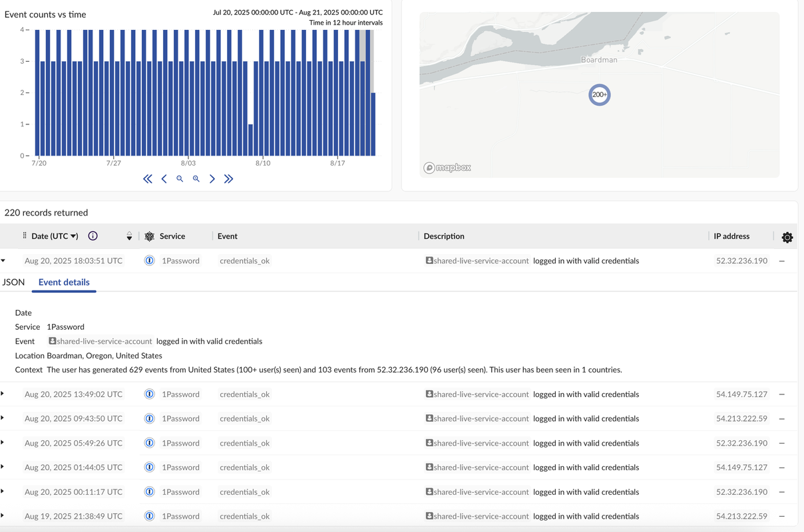The image size is (804, 532).
Task: Click shared-live-service-account chip in Event details panel
Action: click(100, 341)
